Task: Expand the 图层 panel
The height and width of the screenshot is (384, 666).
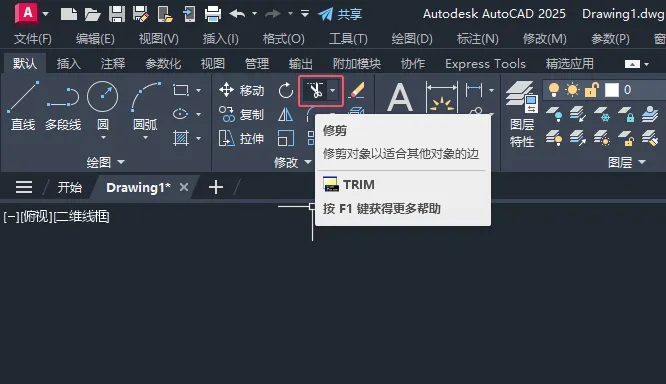Action: coord(626,162)
